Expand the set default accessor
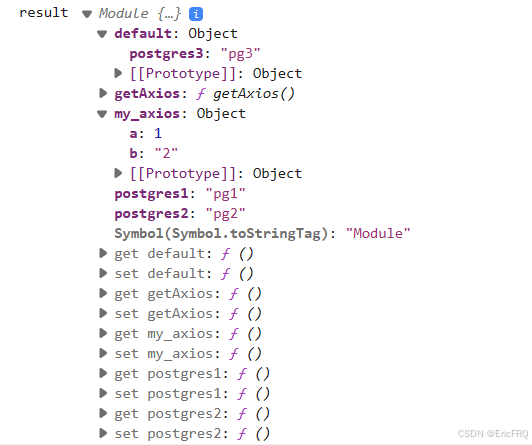532x445 pixels. point(103,273)
